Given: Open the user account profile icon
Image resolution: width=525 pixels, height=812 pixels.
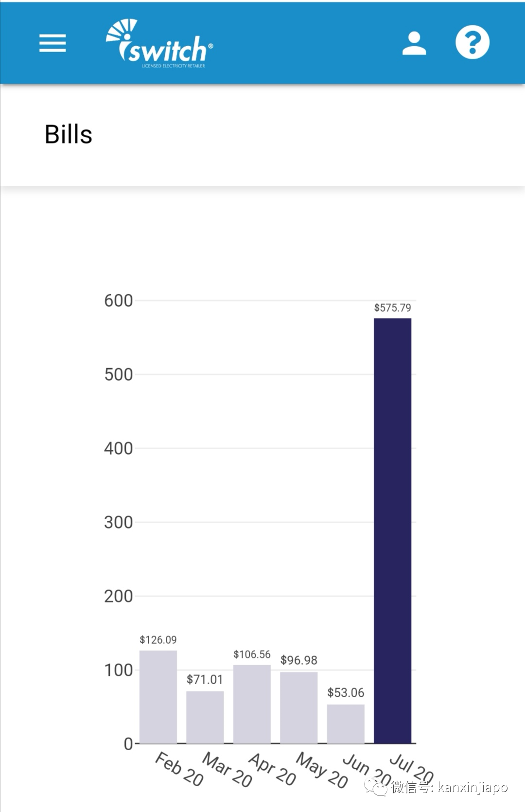Looking at the screenshot, I should pyautogui.click(x=414, y=43).
